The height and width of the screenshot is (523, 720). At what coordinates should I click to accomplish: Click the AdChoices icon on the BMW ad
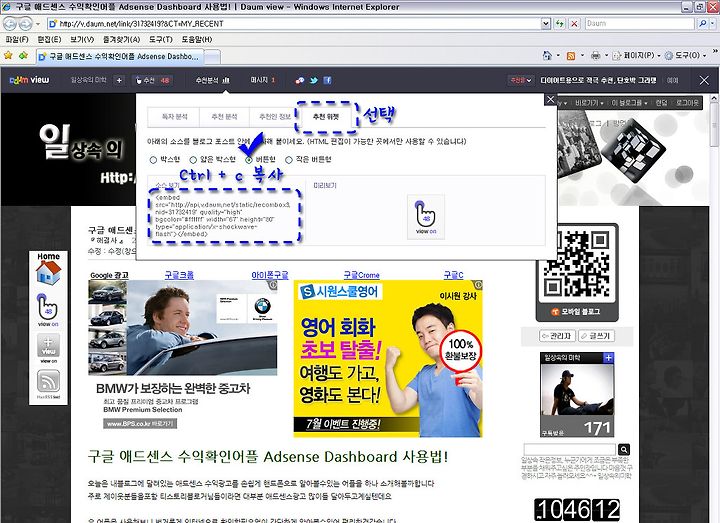pos(273,285)
